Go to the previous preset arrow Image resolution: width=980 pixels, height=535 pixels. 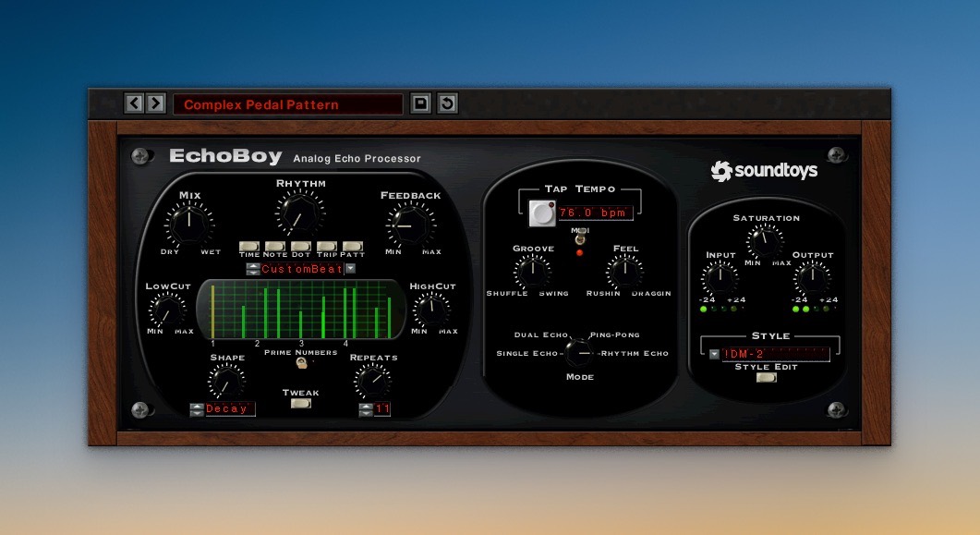click(x=134, y=103)
